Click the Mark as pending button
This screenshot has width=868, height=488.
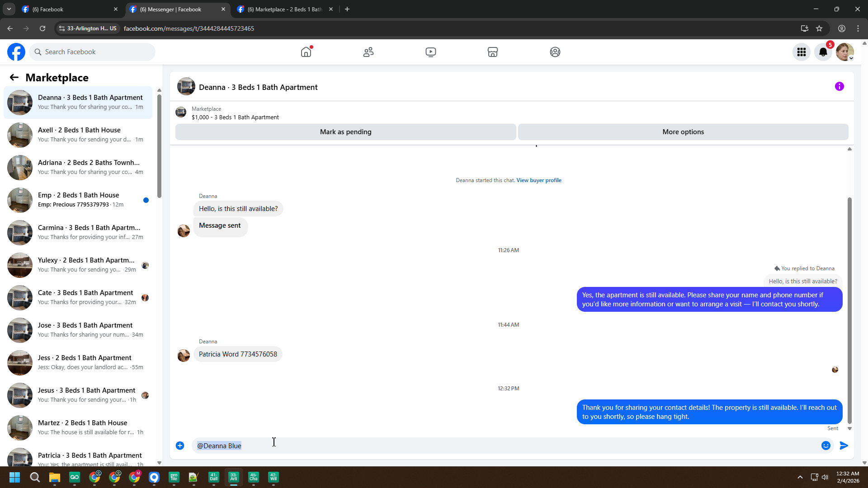(x=345, y=132)
